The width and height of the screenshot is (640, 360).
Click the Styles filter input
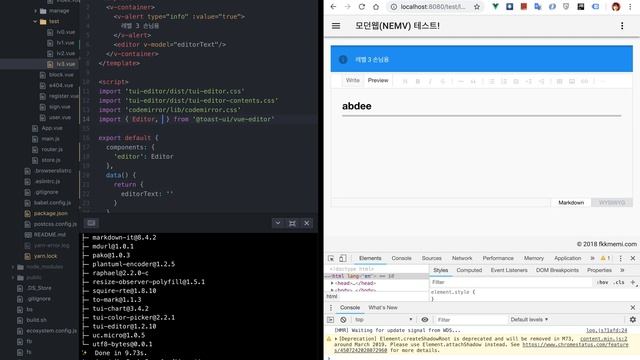point(511,282)
